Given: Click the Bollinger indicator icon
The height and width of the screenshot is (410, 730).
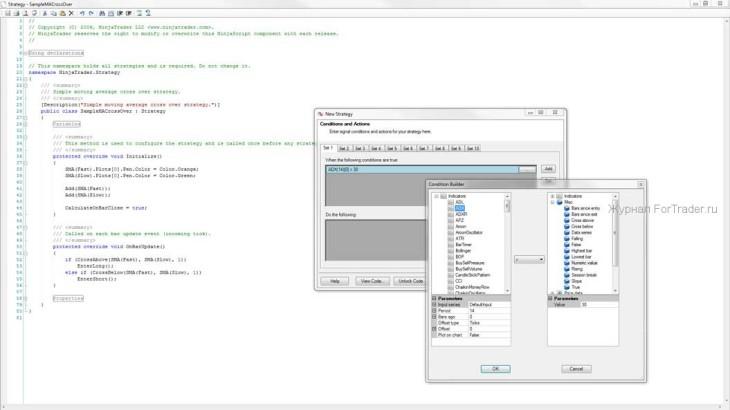Looking at the screenshot, I should (451, 251).
